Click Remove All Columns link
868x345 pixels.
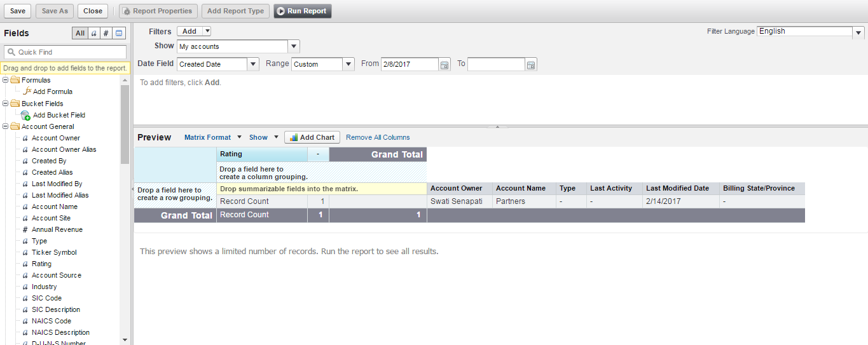point(378,137)
